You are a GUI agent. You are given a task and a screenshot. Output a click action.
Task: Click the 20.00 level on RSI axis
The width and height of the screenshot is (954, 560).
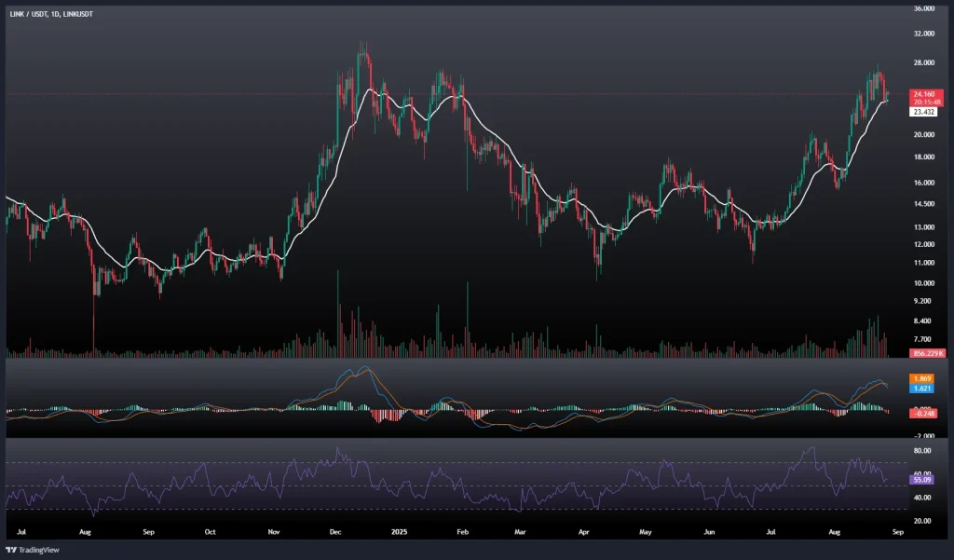[924, 521]
